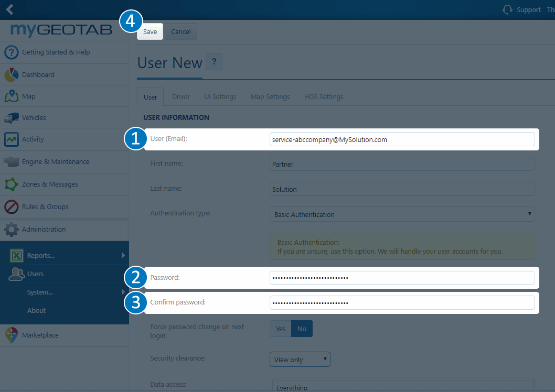Image resolution: width=555 pixels, height=392 pixels.
Task: Open the HOS Settings tab
Action: (x=324, y=97)
